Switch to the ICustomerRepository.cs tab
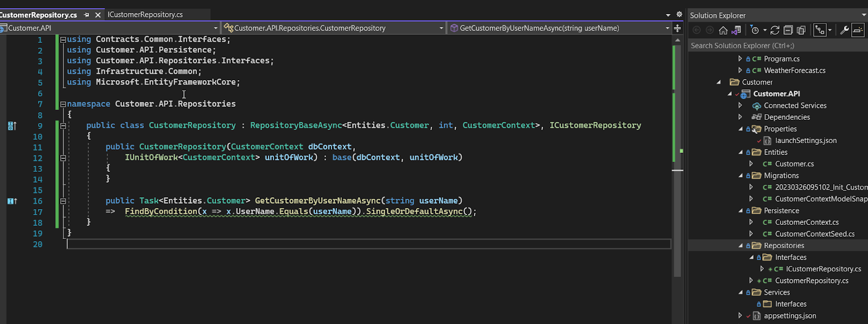This screenshot has width=868, height=324. tap(145, 15)
